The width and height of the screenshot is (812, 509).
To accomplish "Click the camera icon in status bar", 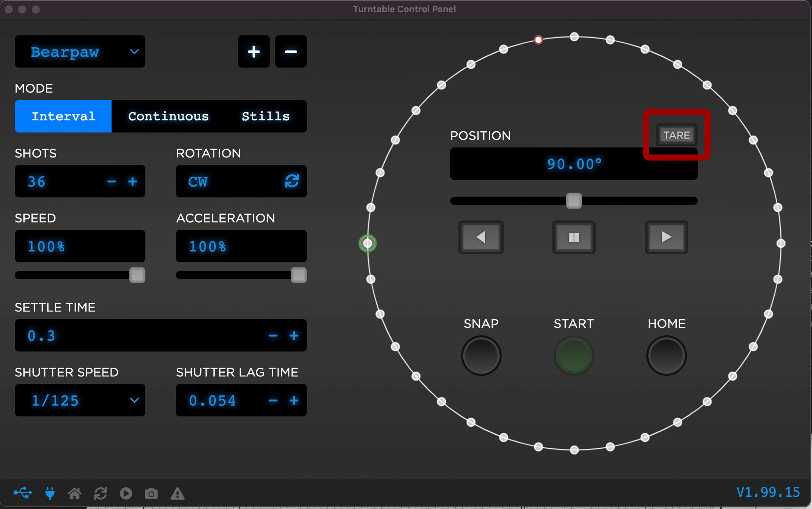I will 151,494.
